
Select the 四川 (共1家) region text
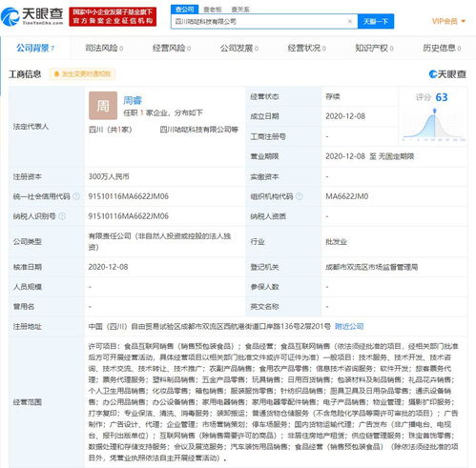(111, 130)
